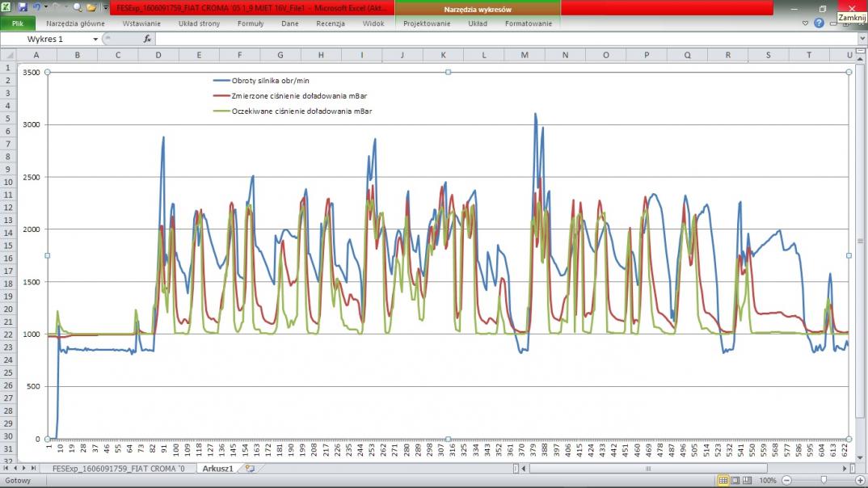868x488 pixels.
Task: Click the 2000 vertical axis label
Action: pyautogui.click(x=32, y=229)
